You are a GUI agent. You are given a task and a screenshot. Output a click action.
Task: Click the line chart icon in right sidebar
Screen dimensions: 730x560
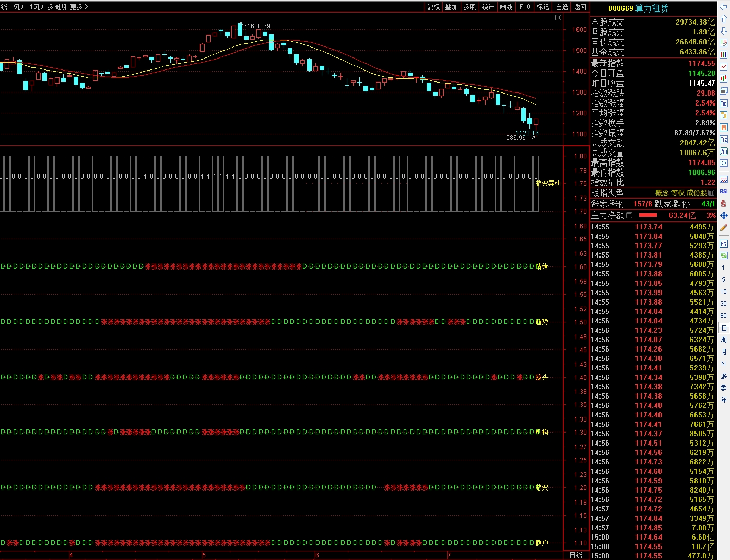point(723,66)
